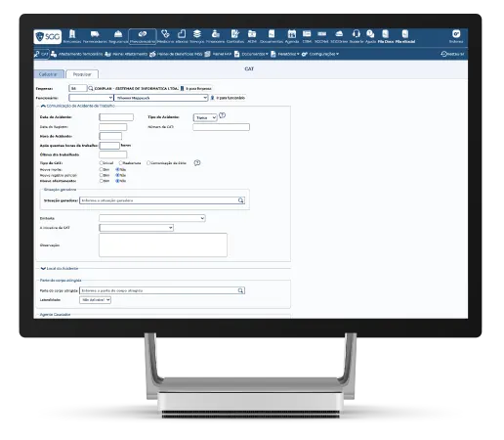Click the Hora do Acidente input field
This screenshot has height=440, width=504.
point(110,136)
